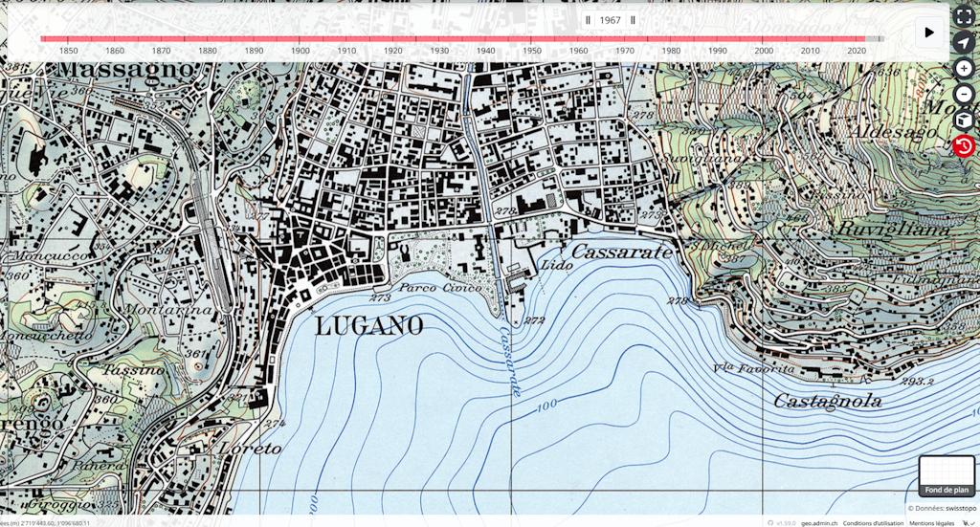
Task: Select year 1850 on the time slider
Action: [69, 39]
